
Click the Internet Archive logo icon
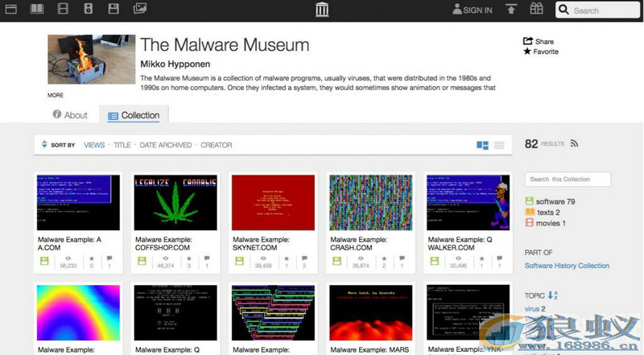coord(322,10)
